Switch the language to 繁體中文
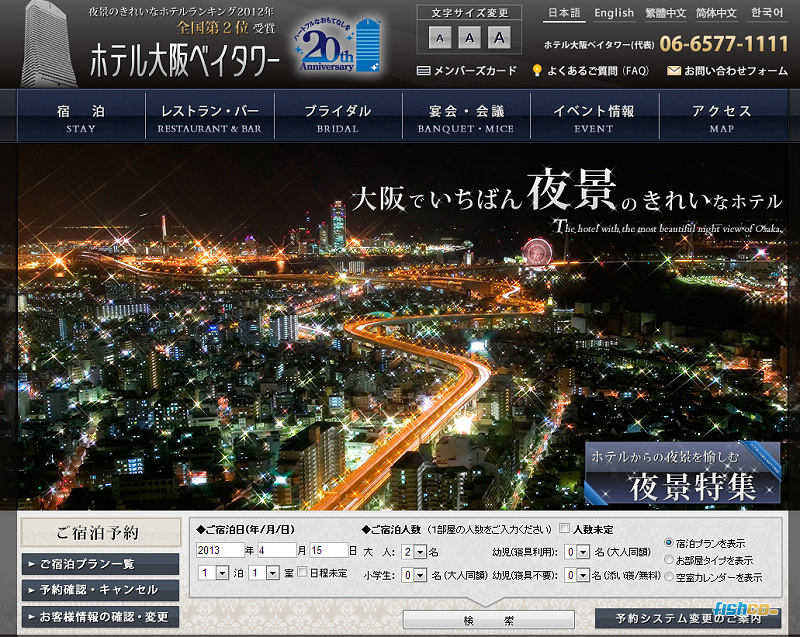This screenshot has width=800, height=637. pyautogui.click(x=665, y=13)
